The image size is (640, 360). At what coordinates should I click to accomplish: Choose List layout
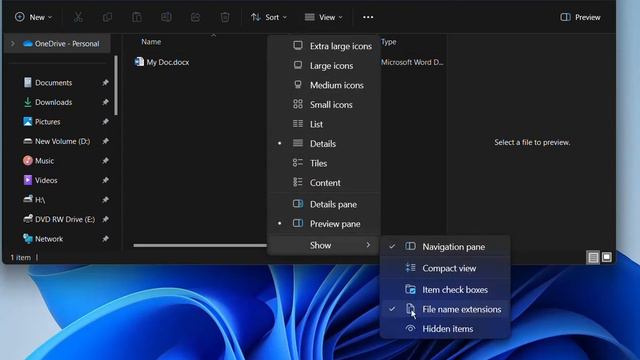pos(324,124)
